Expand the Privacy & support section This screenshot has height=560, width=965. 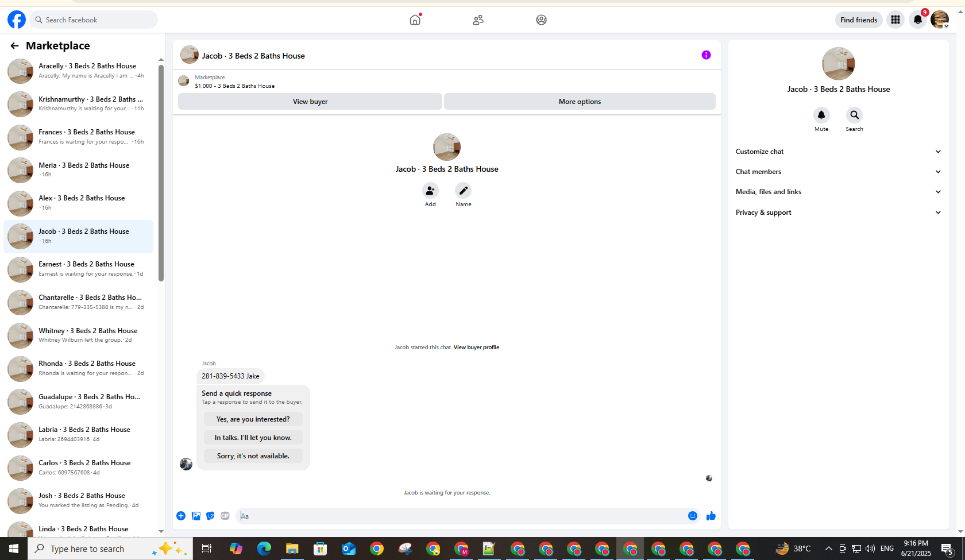839,213
